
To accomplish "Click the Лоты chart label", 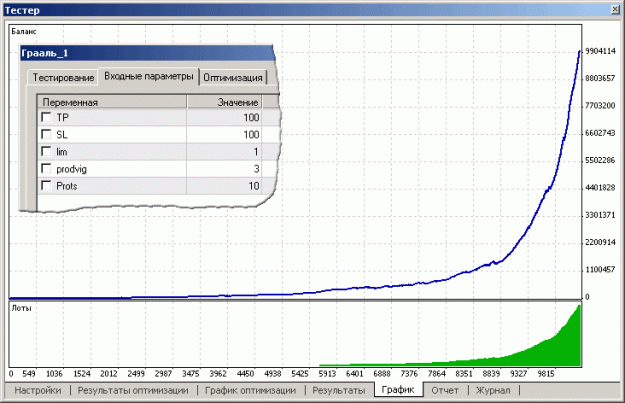I will (x=21, y=308).
